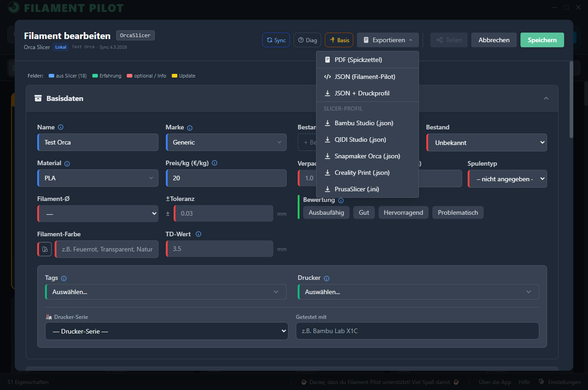588x390 pixels.
Task: Open the filament color picker swatch
Action: tap(45, 249)
